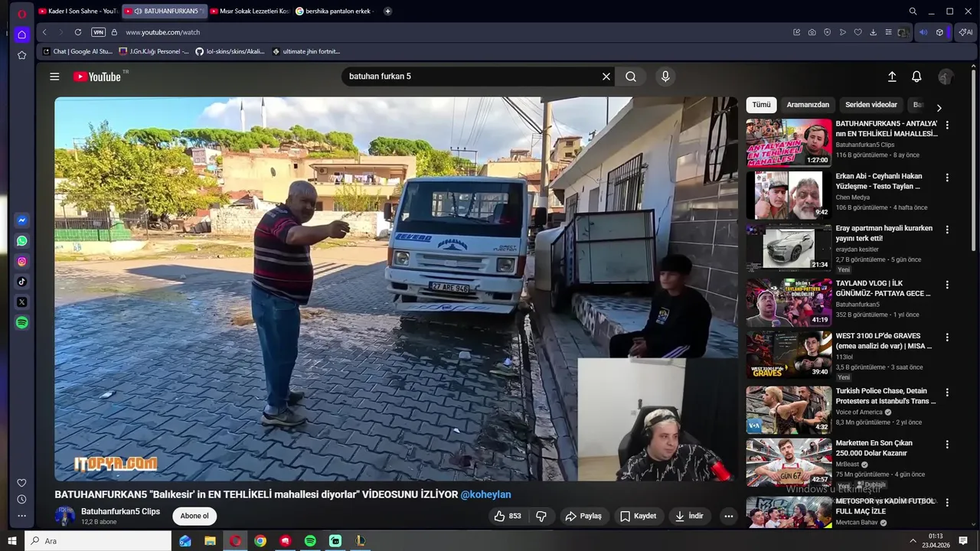Add page to favorites heart in address bar

pos(857,32)
